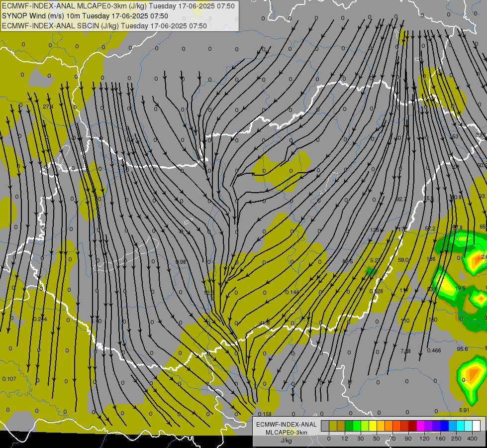Click the gray swatch in the legend
The width and height of the screenshot is (487, 448).
tap(325, 426)
